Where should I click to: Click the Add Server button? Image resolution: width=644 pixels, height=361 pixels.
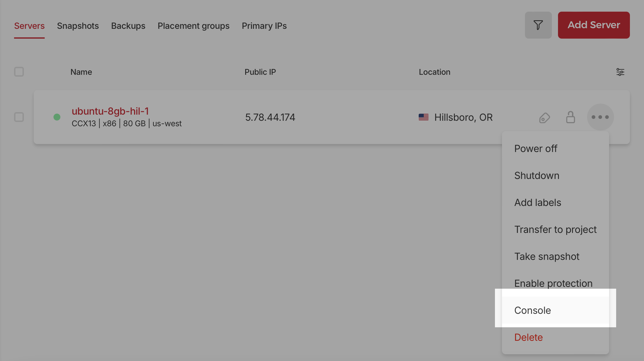(593, 25)
